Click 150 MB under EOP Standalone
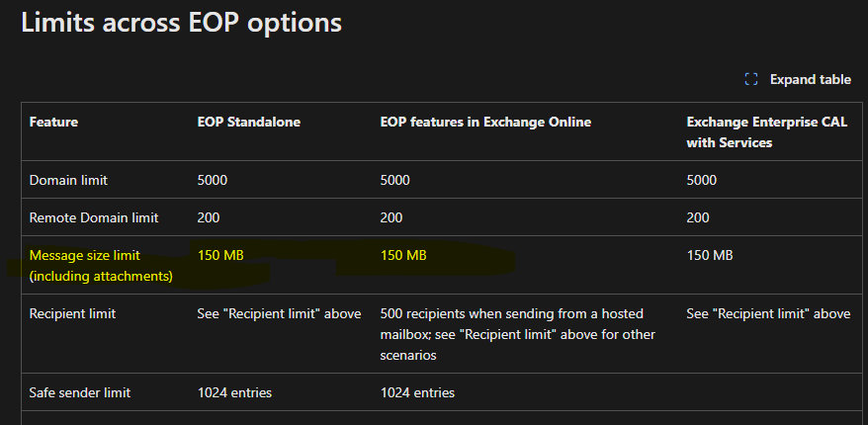Image resolution: width=868 pixels, height=425 pixels. click(x=220, y=255)
